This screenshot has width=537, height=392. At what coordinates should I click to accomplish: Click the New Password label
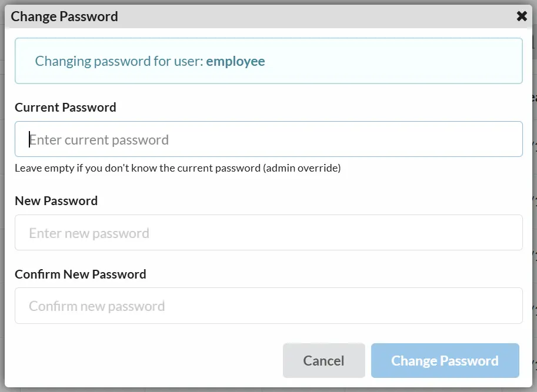click(56, 200)
